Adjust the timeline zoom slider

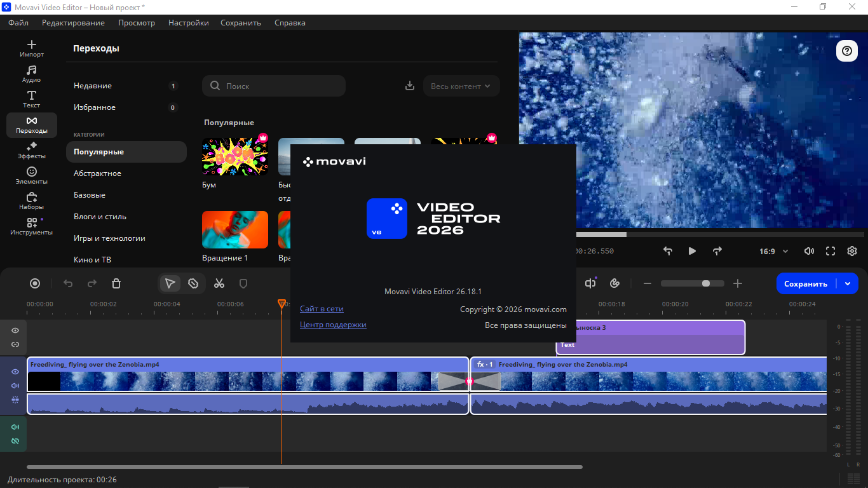[693, 283]
